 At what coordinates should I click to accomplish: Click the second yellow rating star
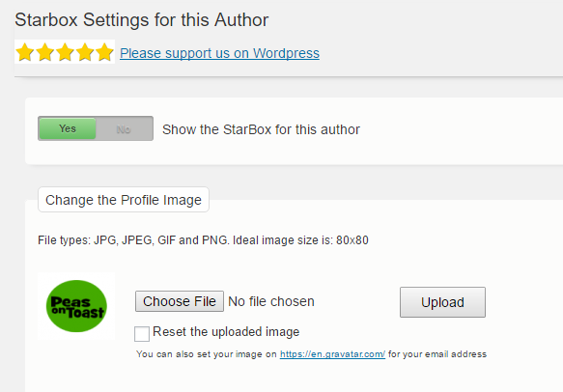44,52
